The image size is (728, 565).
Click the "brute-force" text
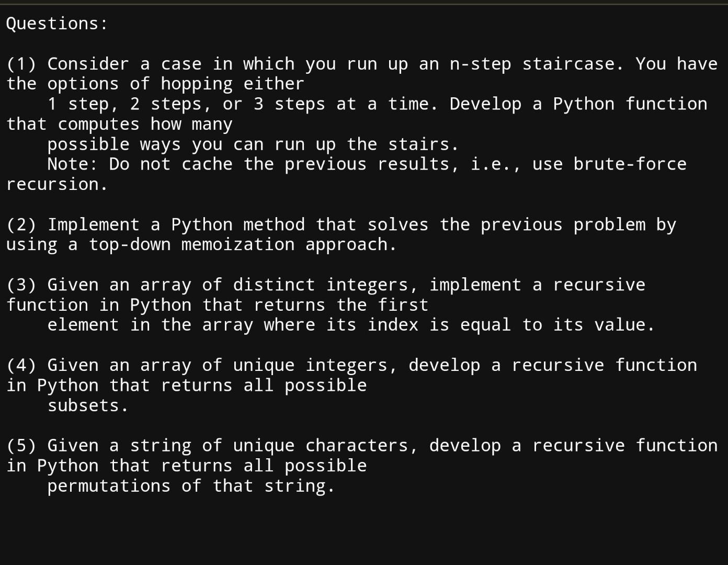click(630, 164)
